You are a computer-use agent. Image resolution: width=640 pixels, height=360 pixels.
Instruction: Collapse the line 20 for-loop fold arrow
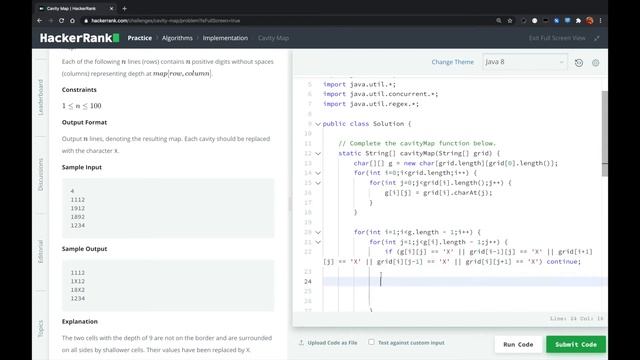click(318, 232)
